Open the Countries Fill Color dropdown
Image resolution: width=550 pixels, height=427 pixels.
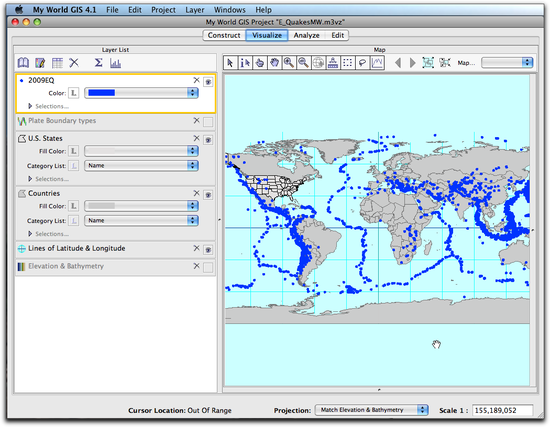141,206
